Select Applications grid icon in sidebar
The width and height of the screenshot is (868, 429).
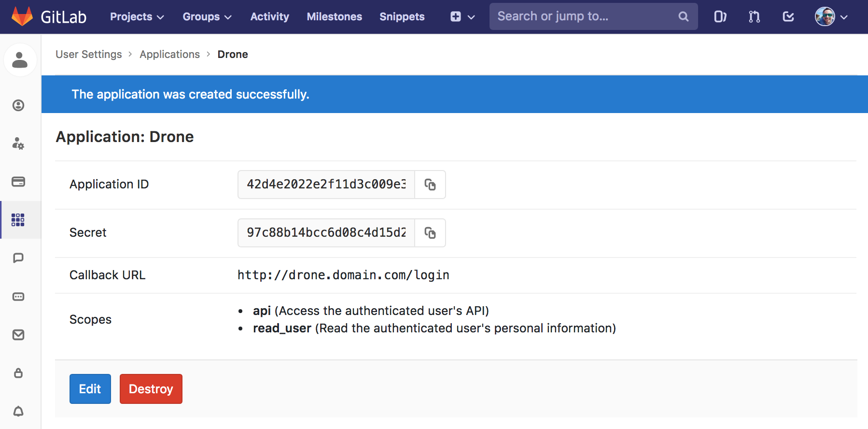coord(18,220)
